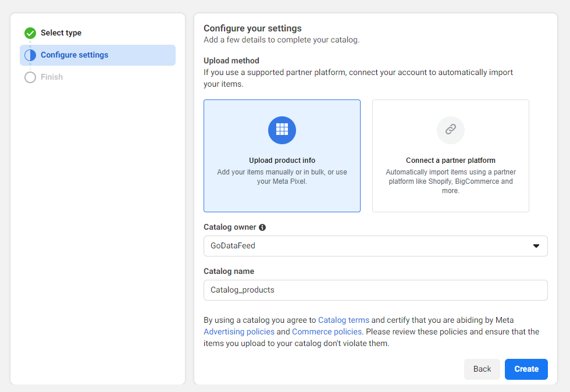Click the info icon next to Catalog owner

point(262,227)
